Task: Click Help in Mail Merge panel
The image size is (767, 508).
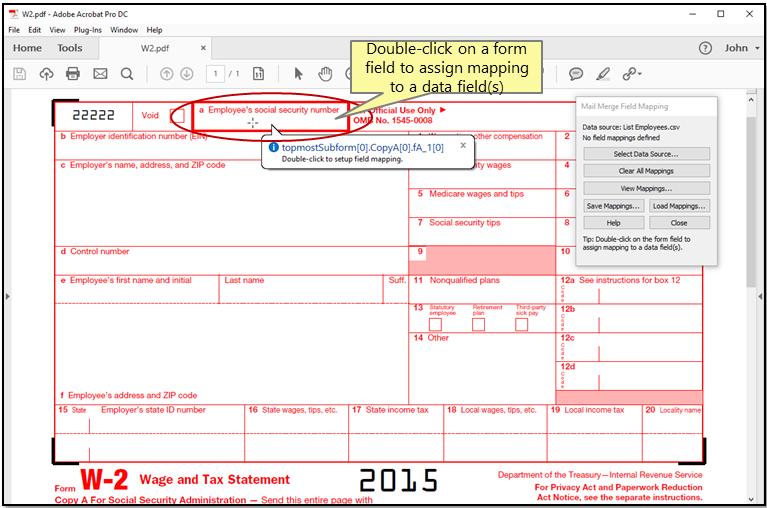Action: click(x=613, y=223)
